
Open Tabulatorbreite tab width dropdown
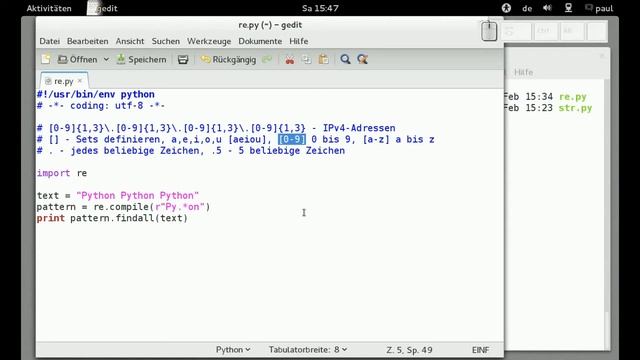(x=308, y=350)
